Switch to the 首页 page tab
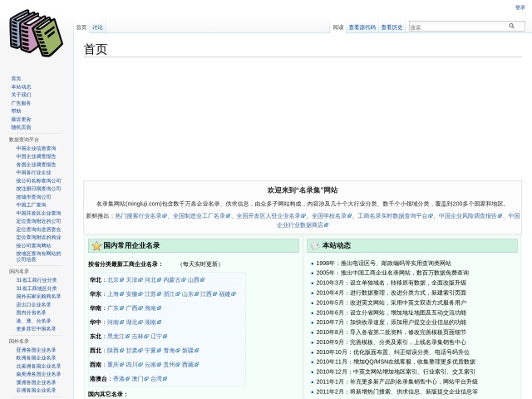This screenshot has width=532, height=399. (x=81, y=27)
